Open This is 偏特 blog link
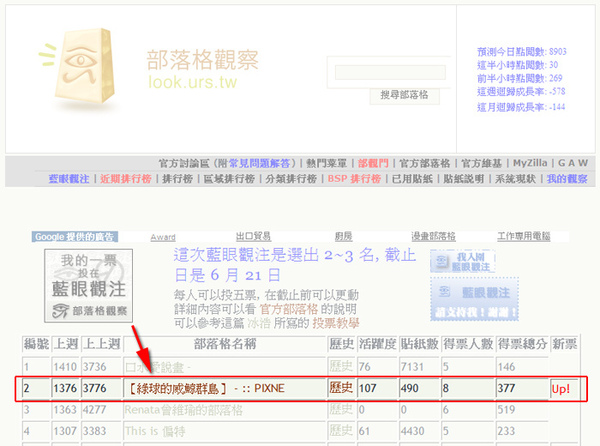Screen dimensions: 600x446 point(155,431)
